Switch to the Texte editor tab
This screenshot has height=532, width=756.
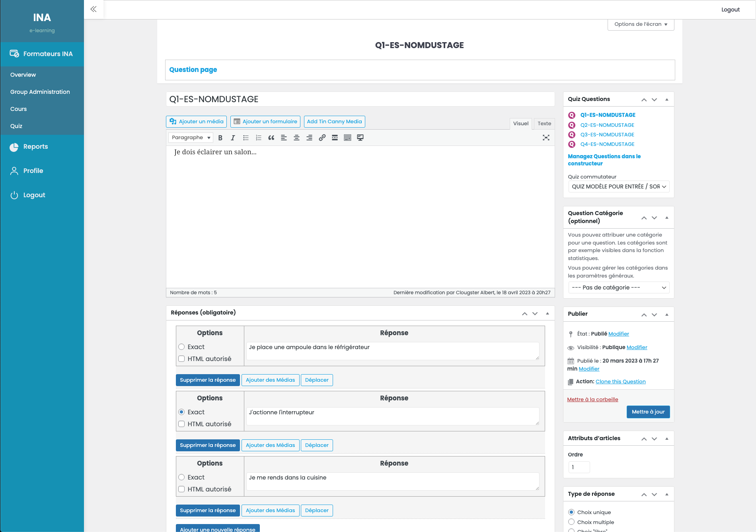(x=544, y=123)
